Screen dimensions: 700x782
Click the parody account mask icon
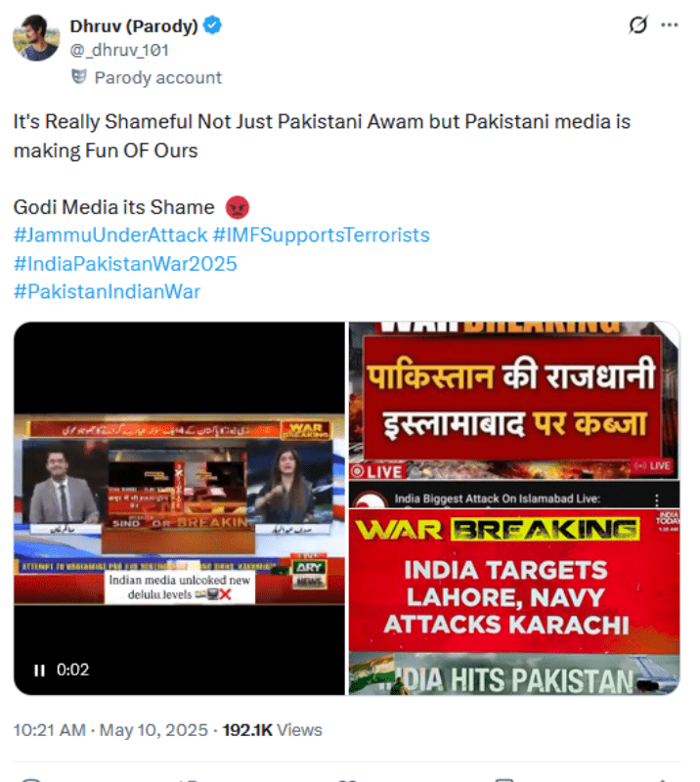[79, 77]
